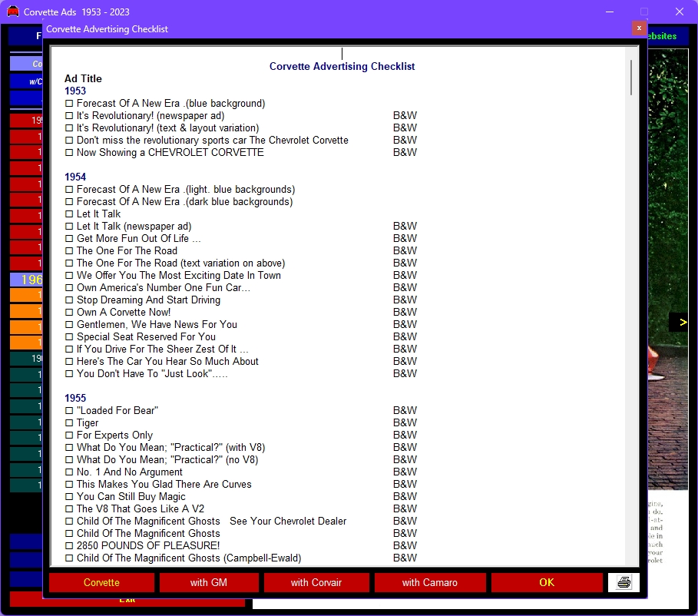698x616 pixels.
Task: Click "The V8 That Goes Like A V2"
Action: click(x=141, y=508)
